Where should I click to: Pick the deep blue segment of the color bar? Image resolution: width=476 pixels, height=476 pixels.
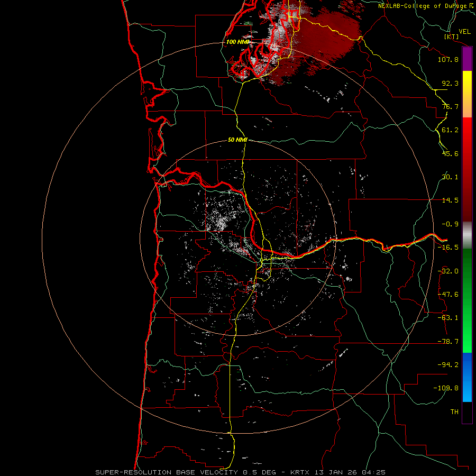tap(467, 364)
